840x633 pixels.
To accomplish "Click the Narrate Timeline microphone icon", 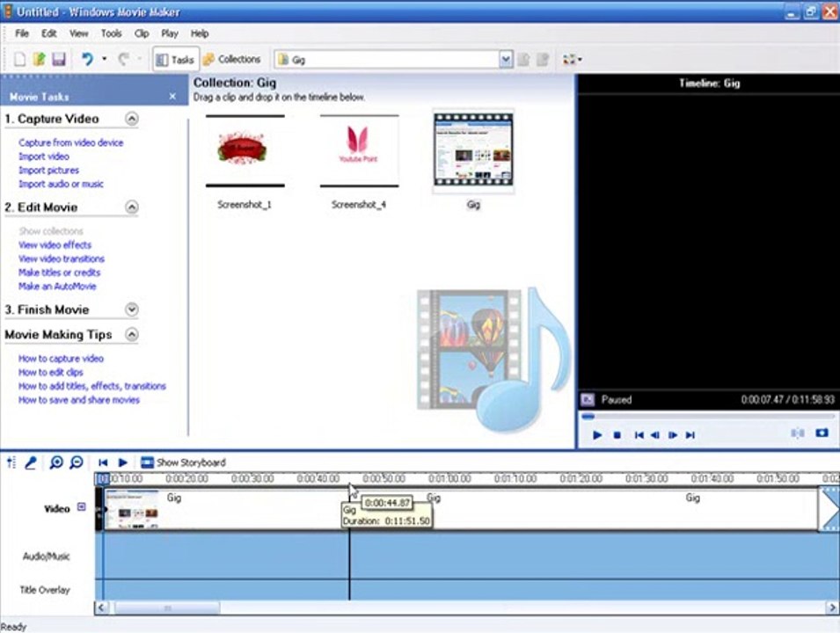I will coord(31,462).
